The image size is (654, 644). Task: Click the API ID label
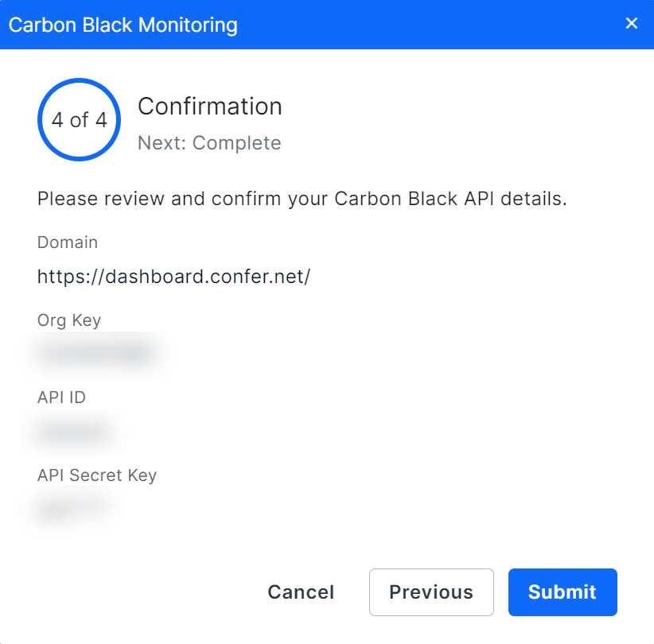point(61,398)
